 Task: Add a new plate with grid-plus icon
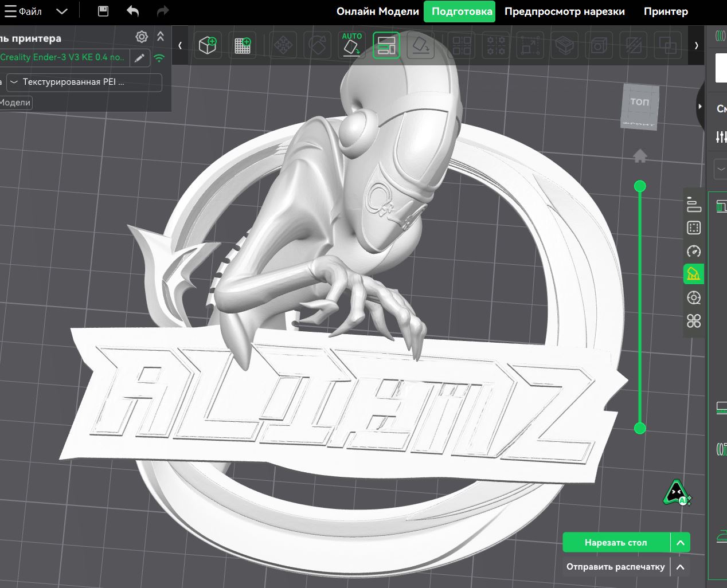tap(243, 45)
